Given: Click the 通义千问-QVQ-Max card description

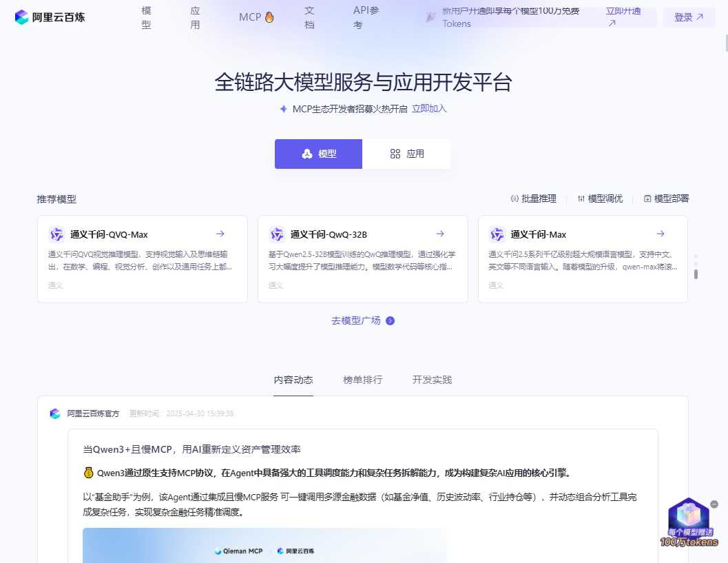Looking at the screenshot, I should coord(141,260).
